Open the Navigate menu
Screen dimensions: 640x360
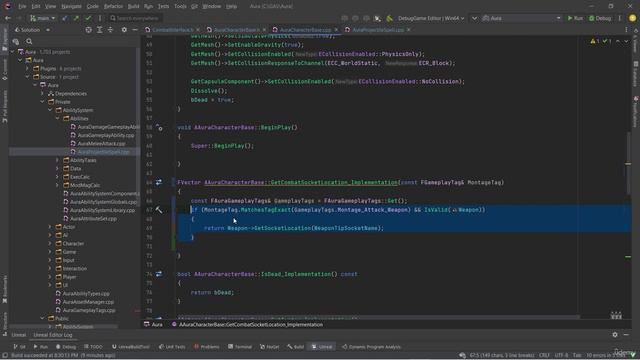[71, 6]
